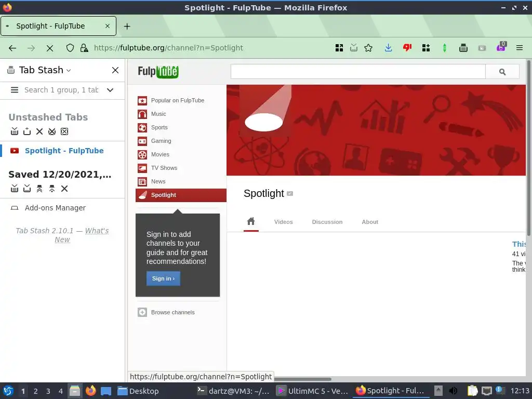
Task: Click the FulpTube logo
Action: click(158, 72)
